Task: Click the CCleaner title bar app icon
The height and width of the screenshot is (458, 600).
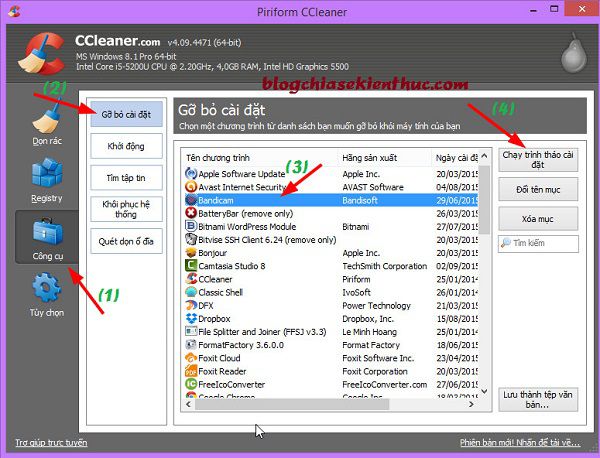Action: [14, 11]
